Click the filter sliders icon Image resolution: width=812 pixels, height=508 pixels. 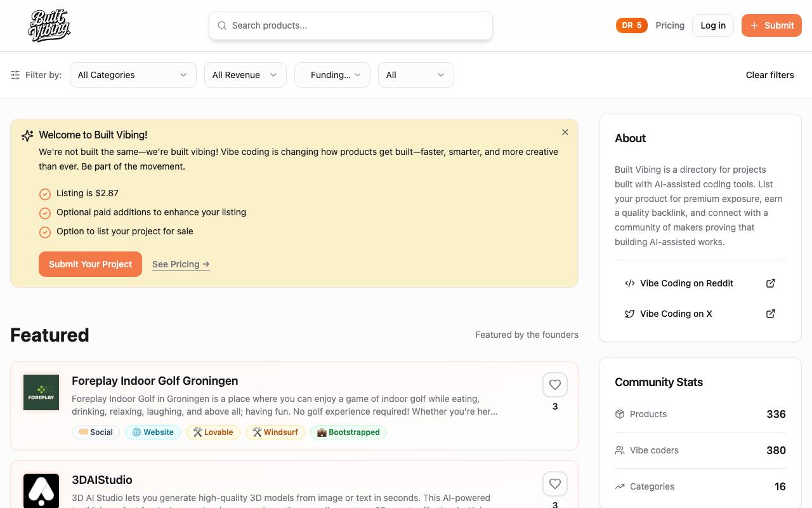15,75
